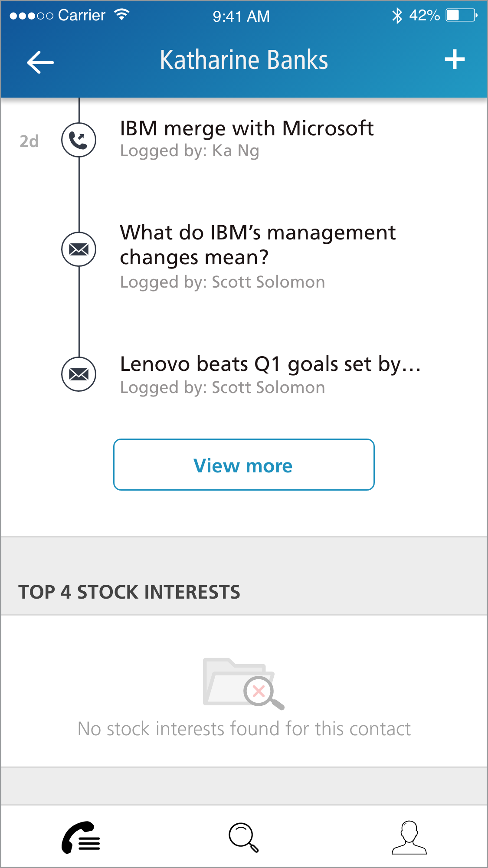The image size is (488, 868).
Task: Tap the battery icon in status bar
Action: (462, 16)
